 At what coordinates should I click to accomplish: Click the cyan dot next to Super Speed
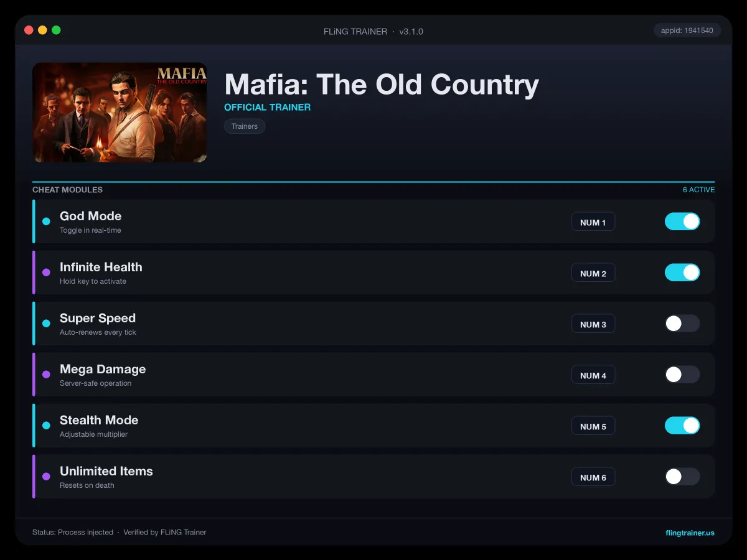46,324
